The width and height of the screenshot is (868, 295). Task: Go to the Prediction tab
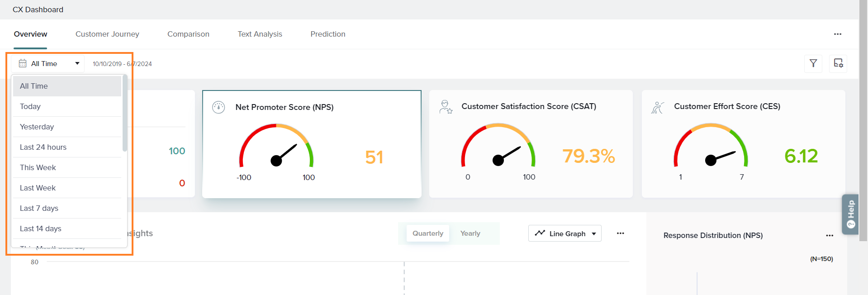coord(327,34)
